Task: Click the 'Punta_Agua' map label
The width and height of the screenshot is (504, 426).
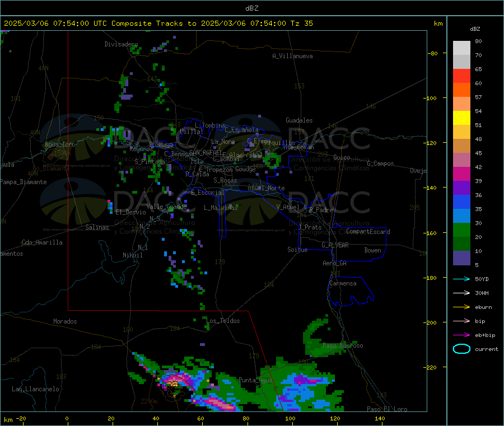Action: coord(255,380)
